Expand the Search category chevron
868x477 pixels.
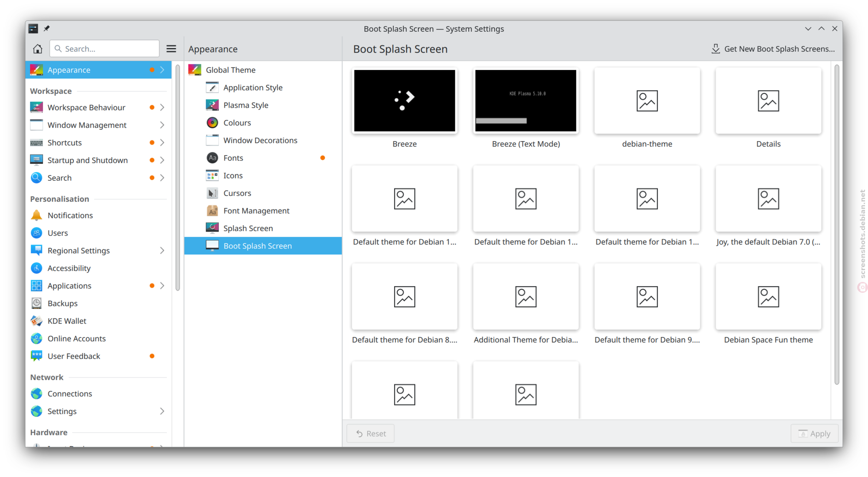click(x=162, y=178)
